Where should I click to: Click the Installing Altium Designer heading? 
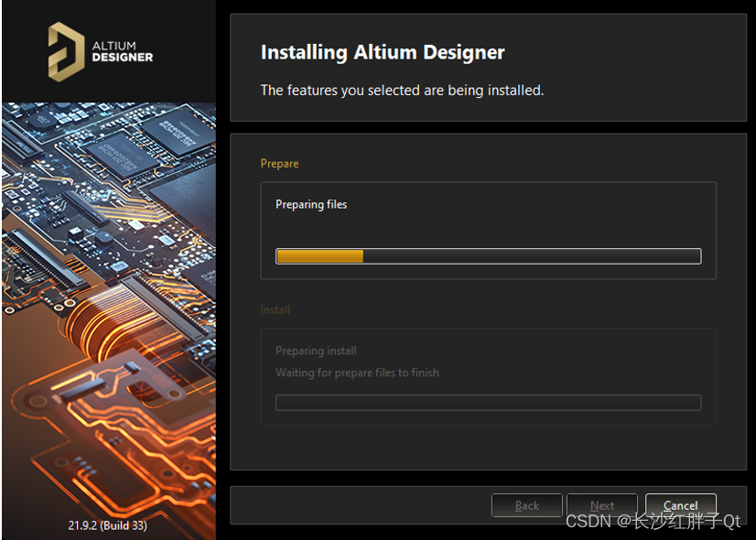(383, 52)
